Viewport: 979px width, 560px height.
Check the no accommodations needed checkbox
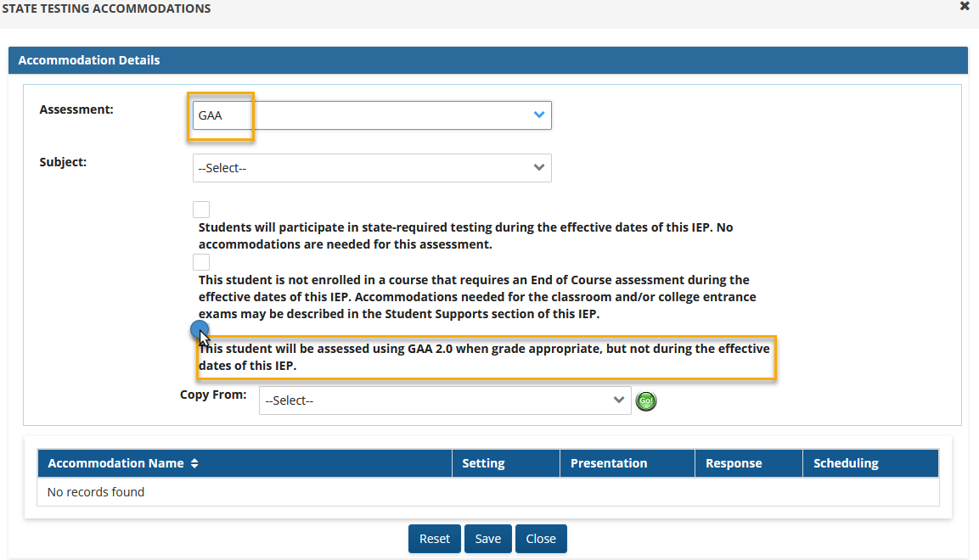(201, 210)
